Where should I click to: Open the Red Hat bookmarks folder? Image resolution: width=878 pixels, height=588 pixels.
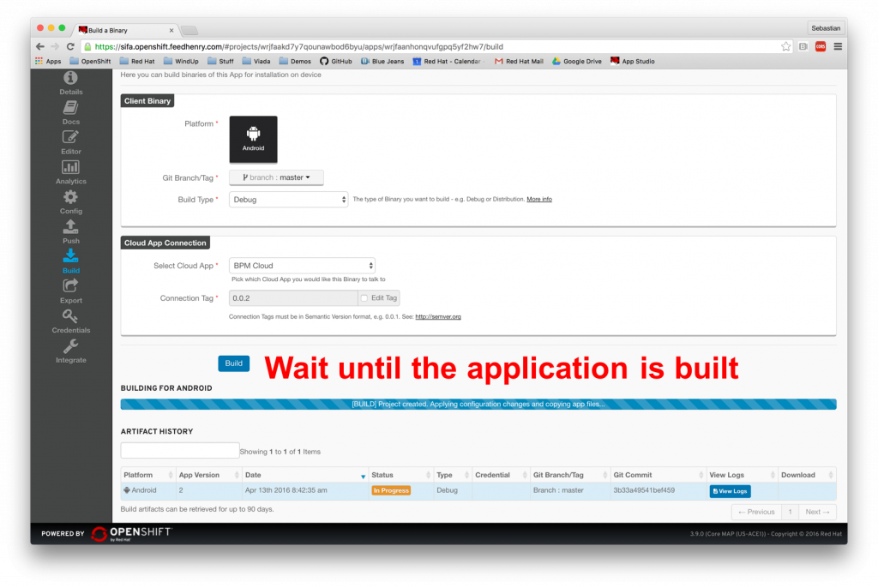(137, 62)
